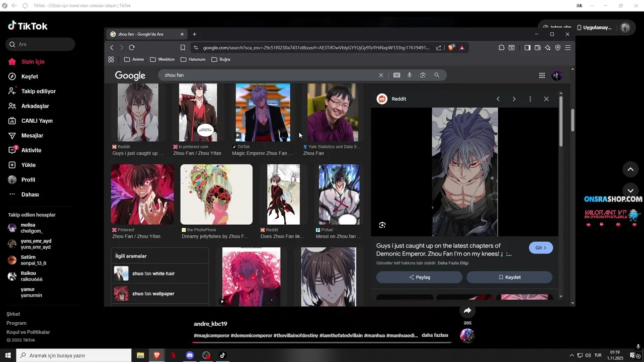Click the Brave Shields lion icon
Screen dimensions: 644x362
coord(451,47)
